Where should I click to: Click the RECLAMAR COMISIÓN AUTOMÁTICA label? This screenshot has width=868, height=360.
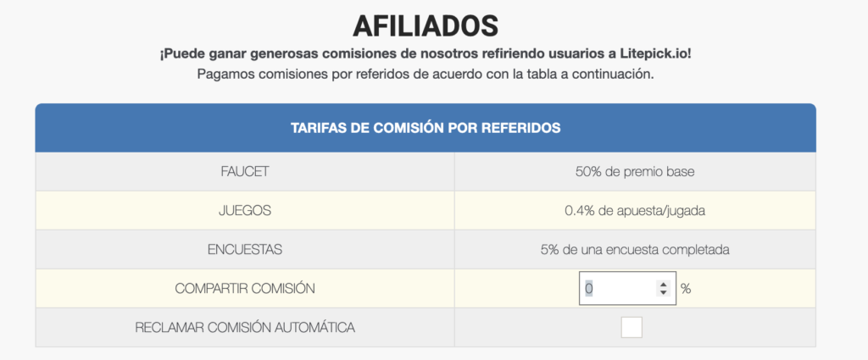(x=245, y=327)
